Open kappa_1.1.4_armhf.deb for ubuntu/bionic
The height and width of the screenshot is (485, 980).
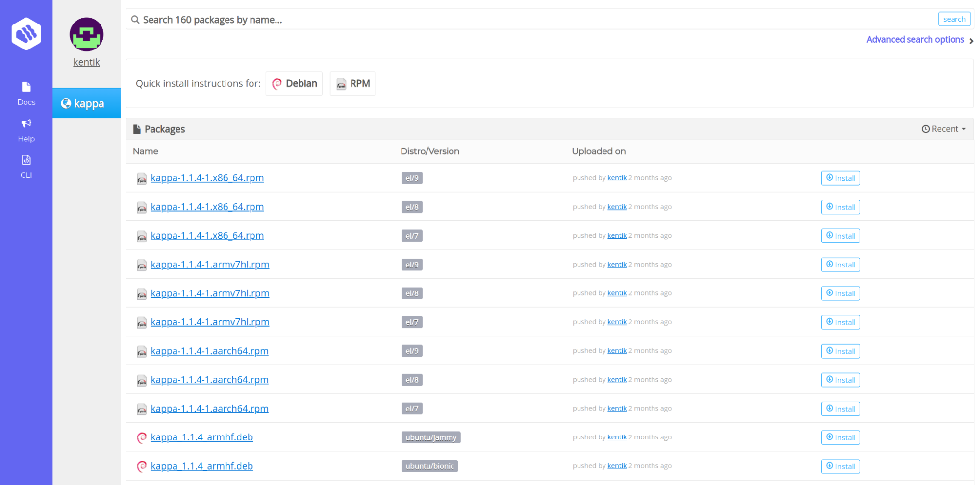(x=202, y=466)
